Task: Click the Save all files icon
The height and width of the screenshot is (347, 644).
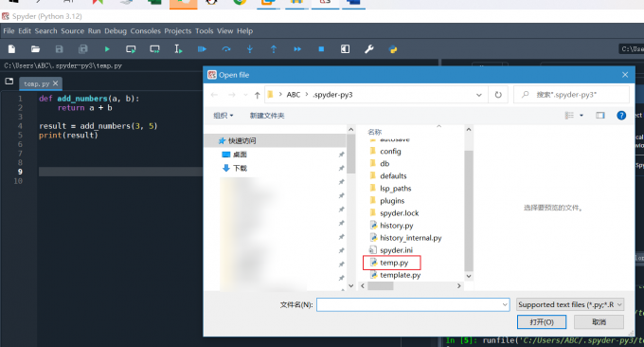Action: [83, 49]
